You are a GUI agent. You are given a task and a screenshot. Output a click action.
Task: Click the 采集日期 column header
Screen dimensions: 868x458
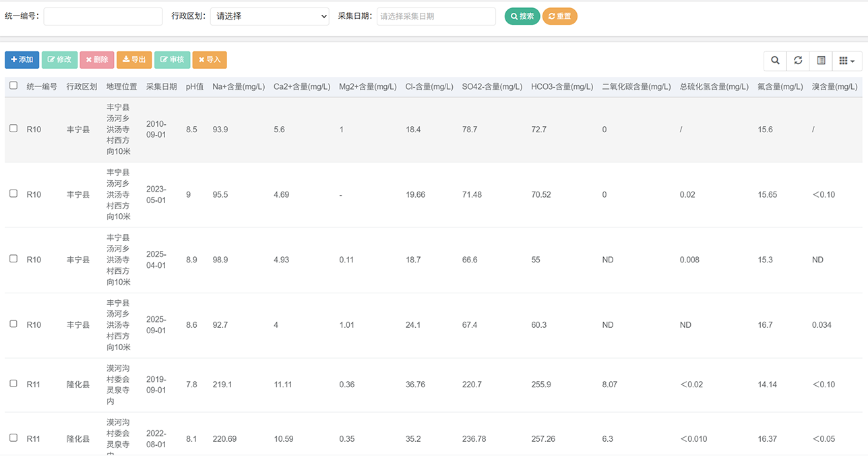click(162, 87)
